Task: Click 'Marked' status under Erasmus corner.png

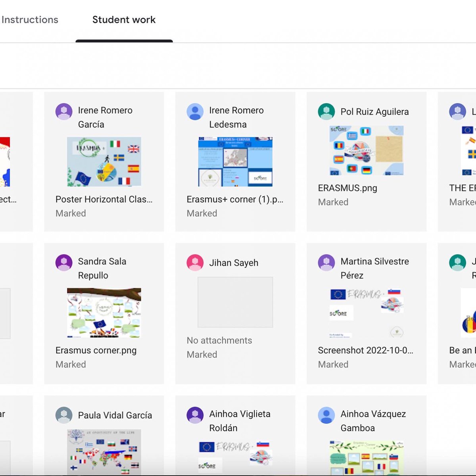Action: [71, 365]
